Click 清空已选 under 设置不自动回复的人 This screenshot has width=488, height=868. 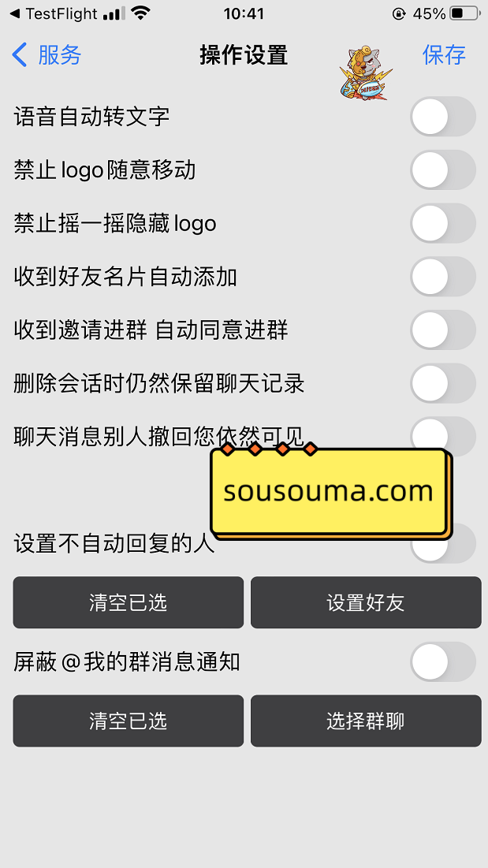[129, 602]
